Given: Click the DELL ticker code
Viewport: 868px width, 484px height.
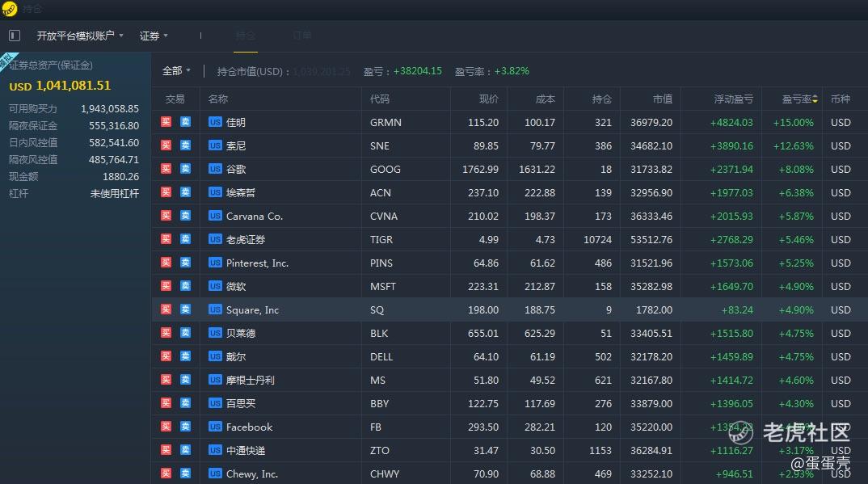Looking at the screenshot, I should tap(381, 357).
